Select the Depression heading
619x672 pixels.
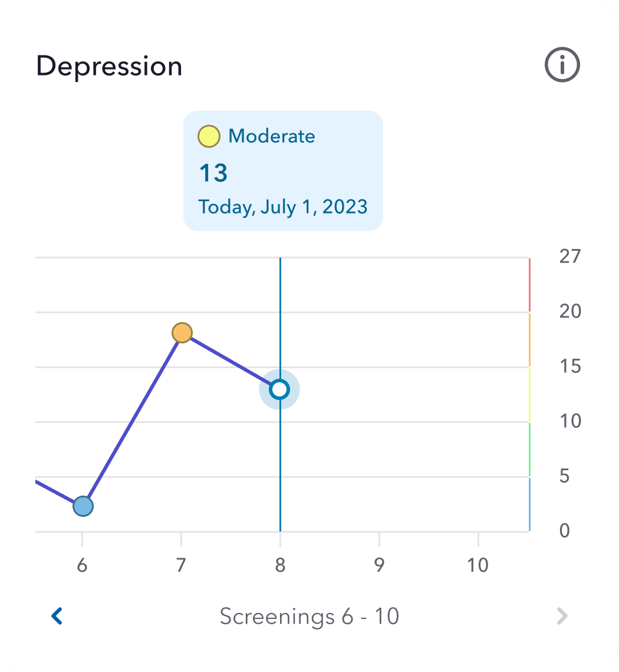click(110, 66)
